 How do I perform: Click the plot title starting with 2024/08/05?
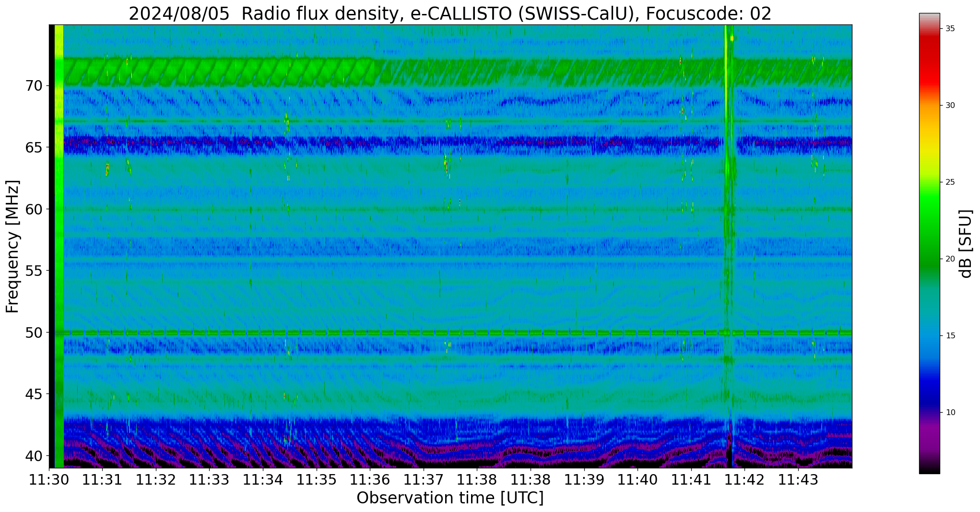(450, 13)
